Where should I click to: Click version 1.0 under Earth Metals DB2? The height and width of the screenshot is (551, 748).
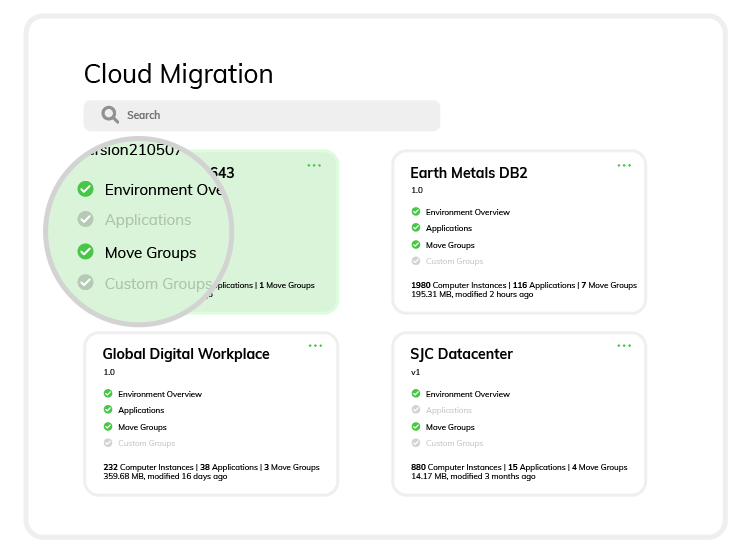(x=417, y=190)
